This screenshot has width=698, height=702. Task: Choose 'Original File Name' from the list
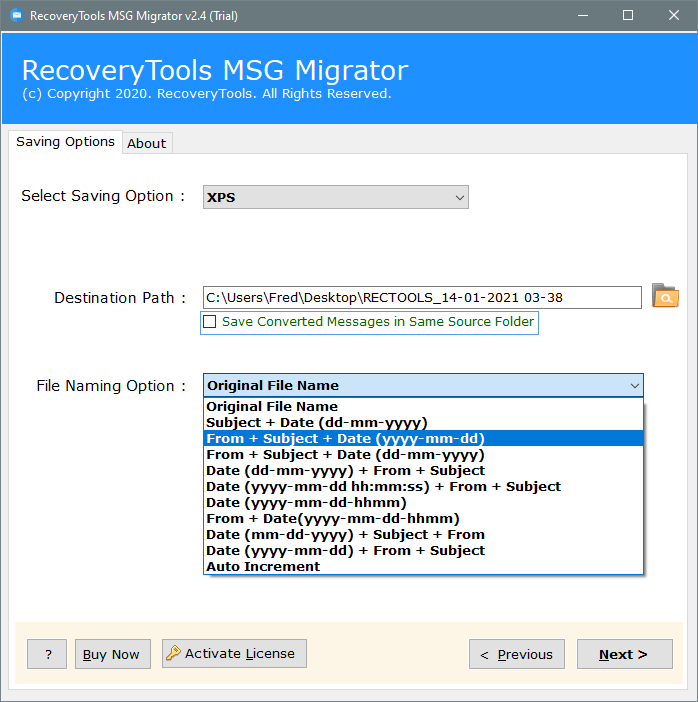click(423, 407)
